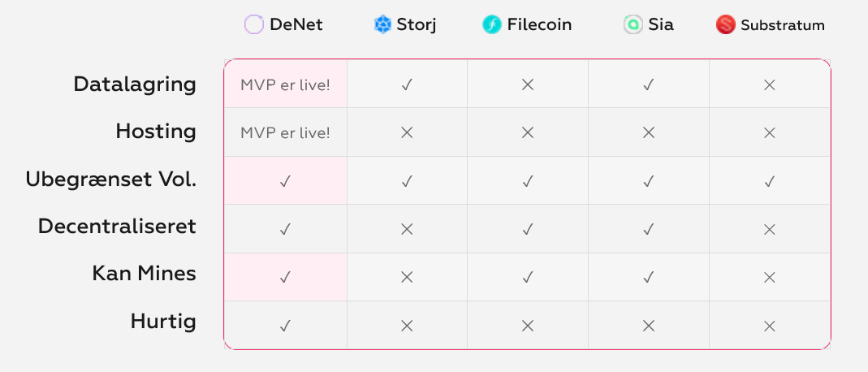Click the Filecoin column header text
Image resolution: width=868 pixels, height=372 pixels.
[x=539, y=25]
